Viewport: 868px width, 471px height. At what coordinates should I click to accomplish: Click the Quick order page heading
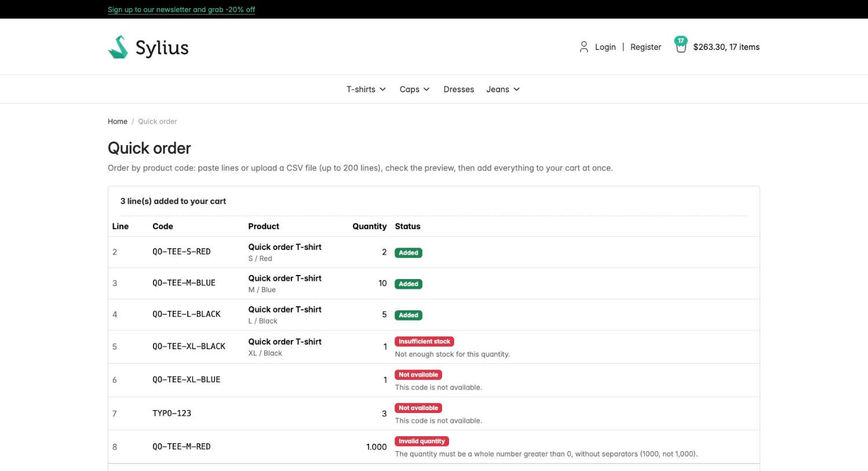point(149,148)
